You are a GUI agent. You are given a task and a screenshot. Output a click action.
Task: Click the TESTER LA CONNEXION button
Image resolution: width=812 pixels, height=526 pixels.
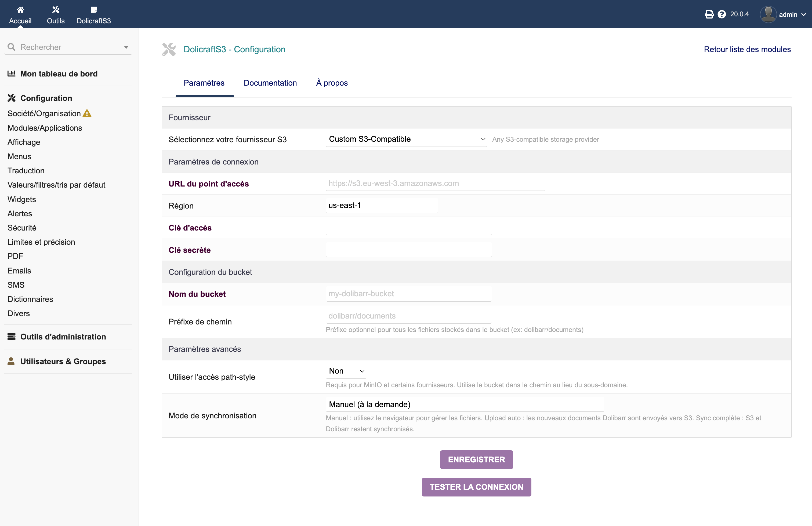(x=476, y=487)
